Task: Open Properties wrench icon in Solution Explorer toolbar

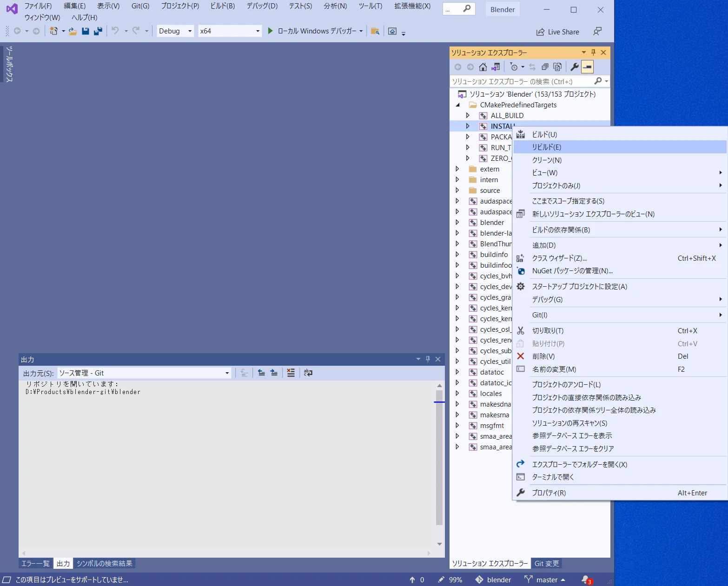Action: pyautogui.click(x=575, y=67)
